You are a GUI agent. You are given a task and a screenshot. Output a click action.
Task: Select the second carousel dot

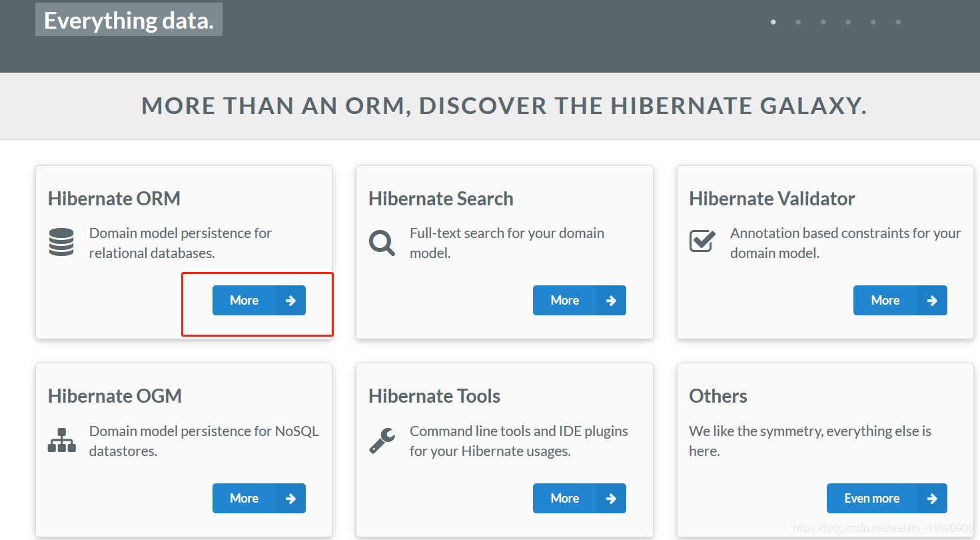(798, 22)
